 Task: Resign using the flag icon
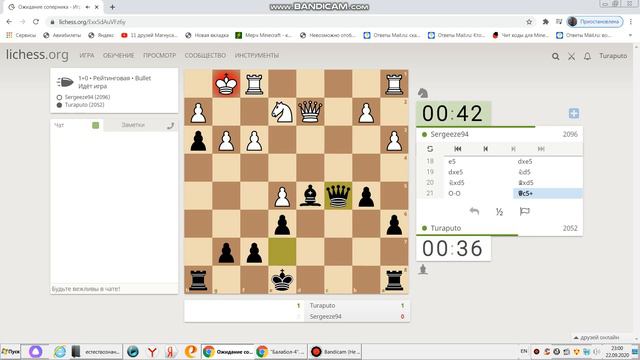coord(524,211)
